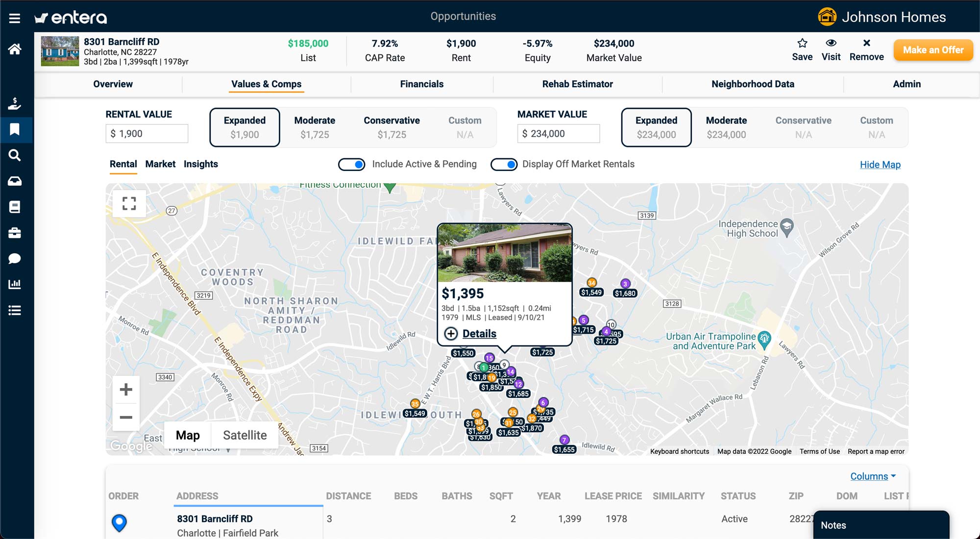Zoom in on the map with the plus control
The width and height of the screenshot is (980, 539).
pyautogui.click(x=126, y=389)
